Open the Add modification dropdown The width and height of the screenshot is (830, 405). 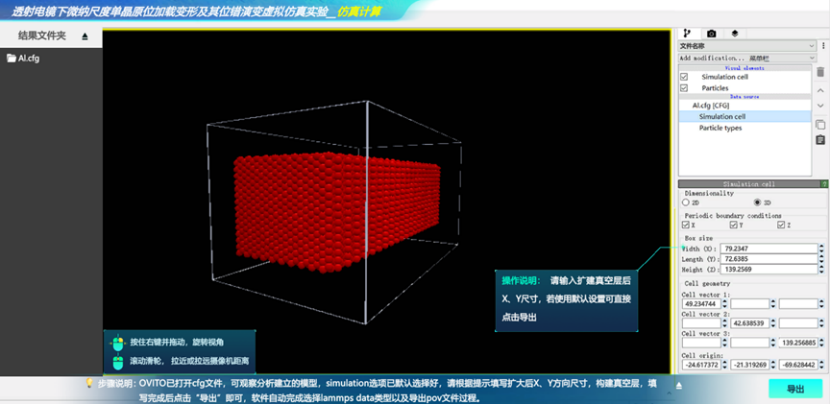tap(744, 58)
